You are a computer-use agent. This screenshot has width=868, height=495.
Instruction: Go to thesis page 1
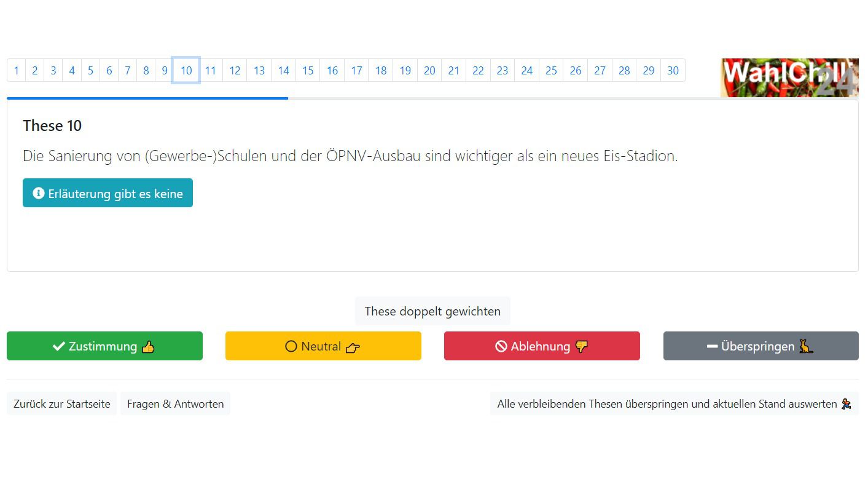point(17,71)
